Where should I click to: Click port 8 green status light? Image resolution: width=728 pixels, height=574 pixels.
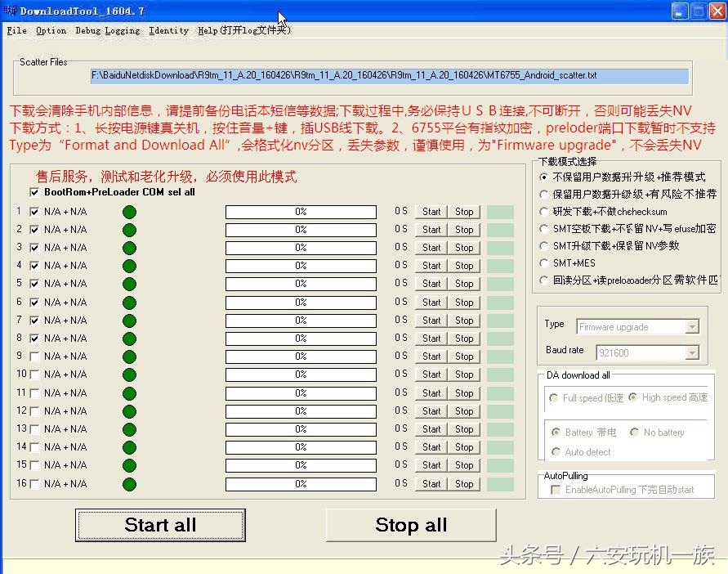(x=128, y=339)
